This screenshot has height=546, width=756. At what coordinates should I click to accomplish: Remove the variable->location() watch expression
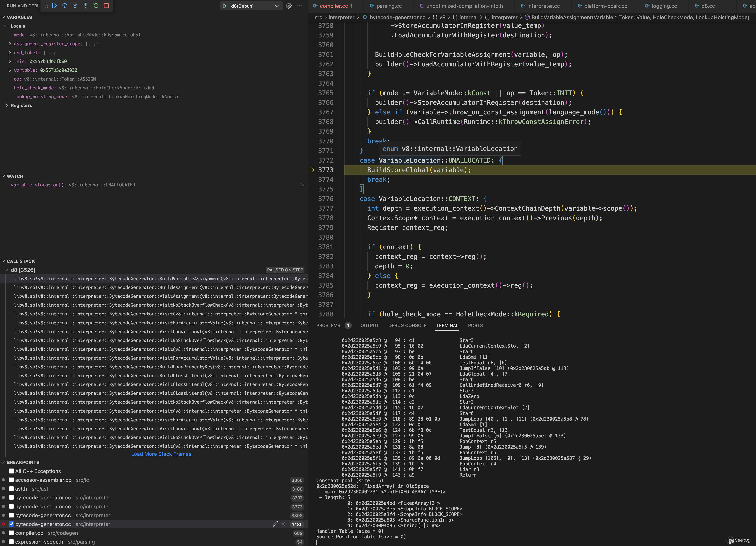tap(302, 185)
